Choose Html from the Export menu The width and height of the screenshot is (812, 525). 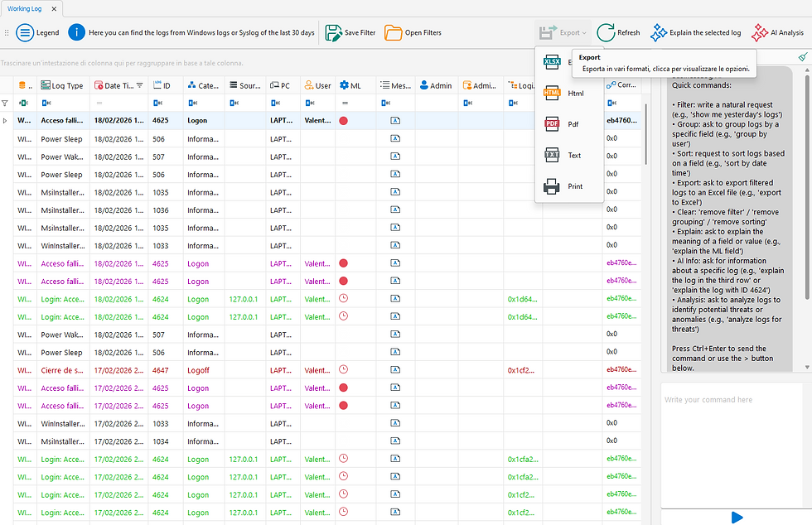click(x=568, y=94)
